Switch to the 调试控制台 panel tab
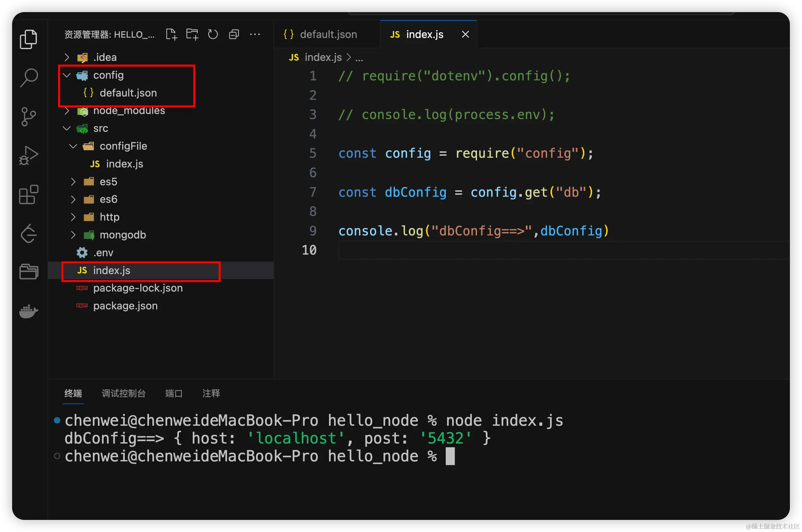This screenshot has height=532, width=802. coord(123,393)
